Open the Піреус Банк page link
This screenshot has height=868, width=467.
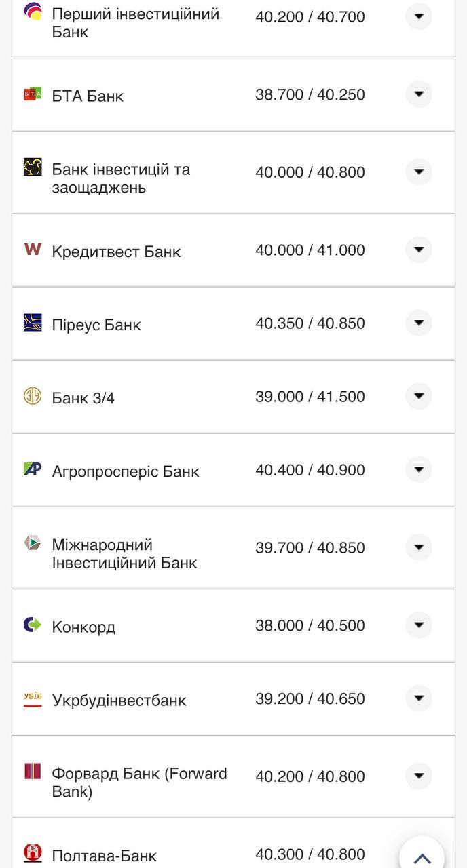click(97, 324)
